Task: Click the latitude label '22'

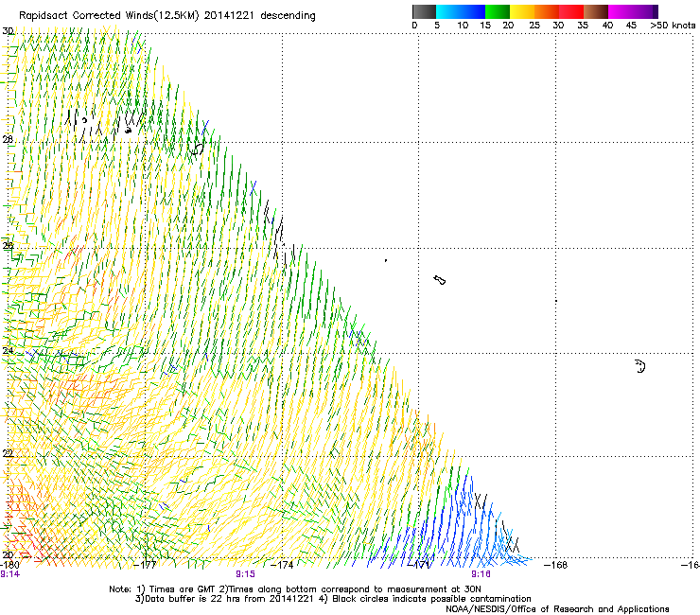Action: (8, 453)
